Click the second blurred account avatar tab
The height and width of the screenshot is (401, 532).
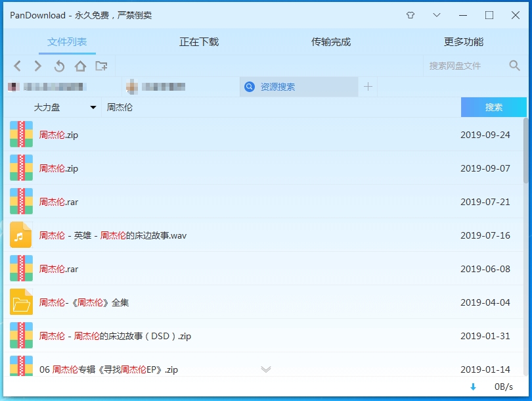[x=181, y=87]
